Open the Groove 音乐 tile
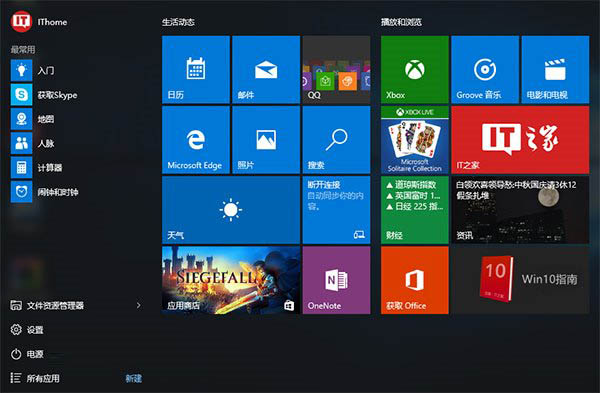This screenshot has height=393, width=600. point(485,70)
